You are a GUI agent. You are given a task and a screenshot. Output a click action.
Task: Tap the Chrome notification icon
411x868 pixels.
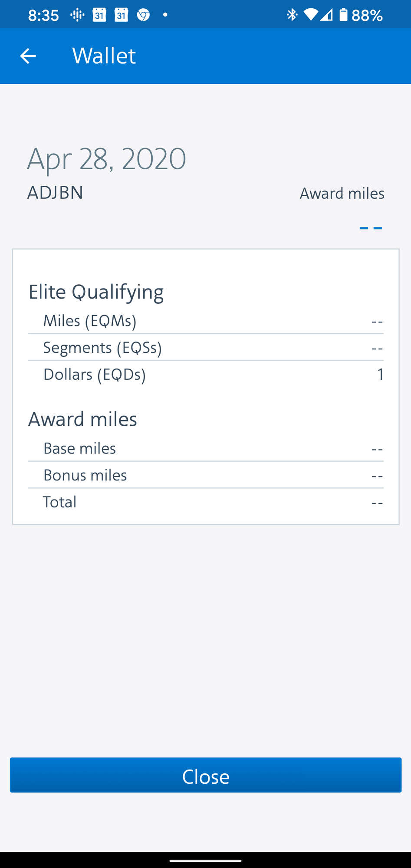143,15
